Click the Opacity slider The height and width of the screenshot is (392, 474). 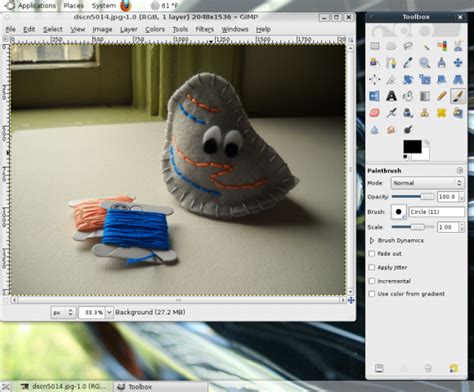click(x=413, y=197)
